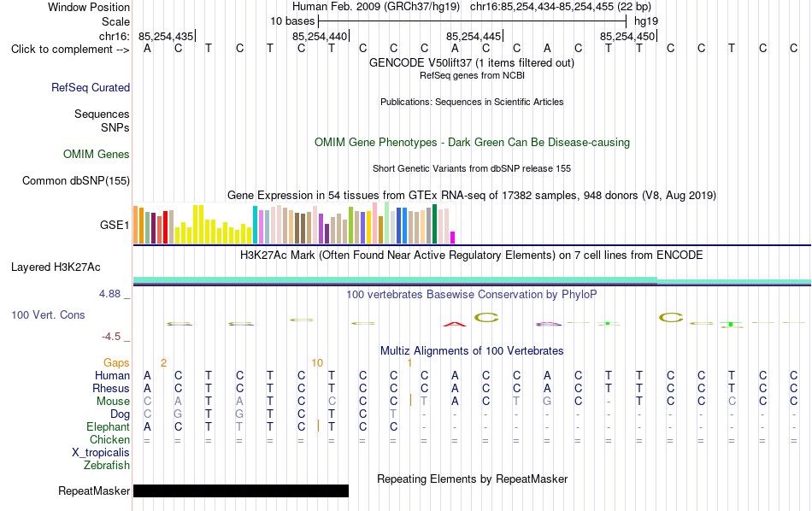Click the magenta GTEx expression bar
This screenshot has height=511, width=812.
pyautogui.click(x=453, y=238)
